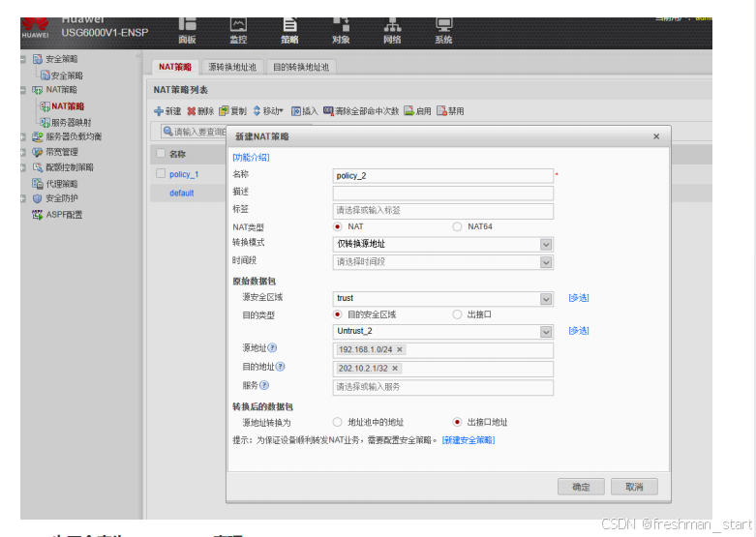Switch to 源转换地址池 tab

pyautogui.click(x=232, y=67)
